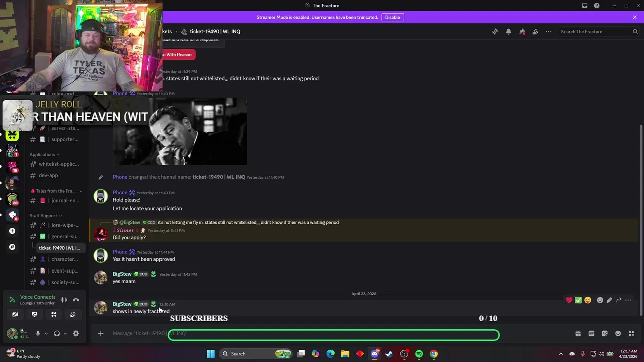
Task: Open headphone output options chevron
Action: click(x=65, y=334)
